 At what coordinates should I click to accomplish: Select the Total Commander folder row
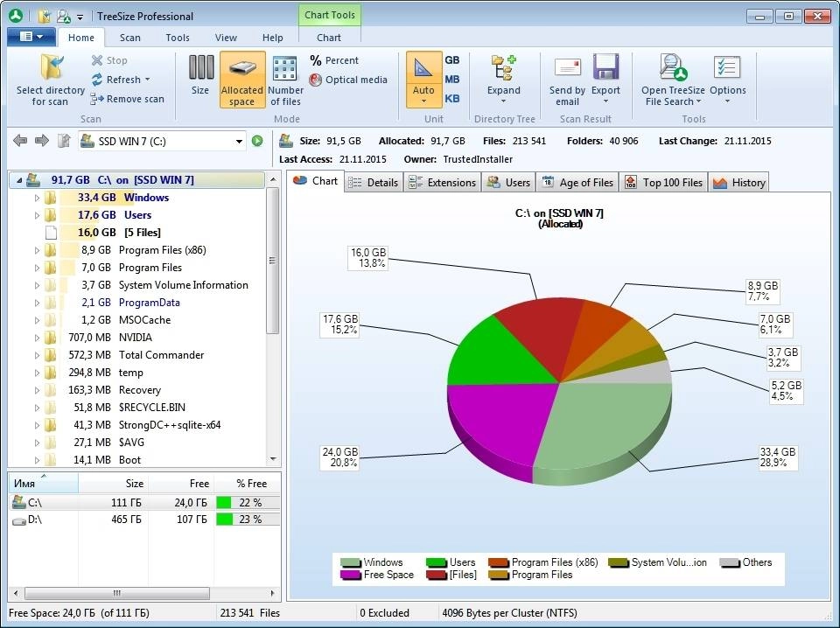click(136, 355)
